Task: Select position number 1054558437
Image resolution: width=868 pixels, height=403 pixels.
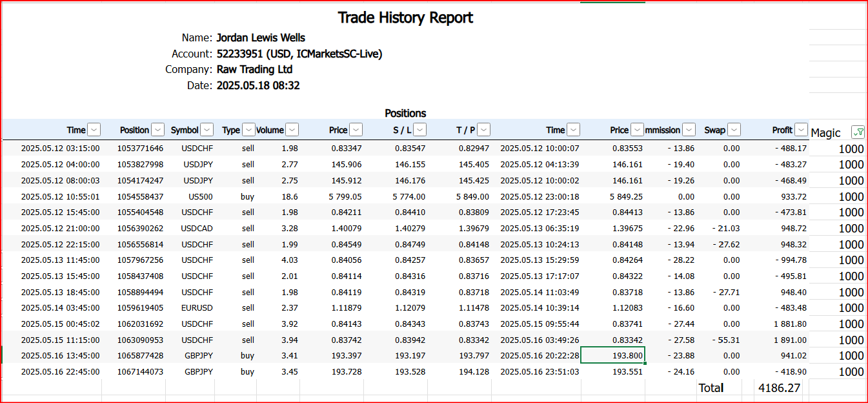Action: point(140,196)
